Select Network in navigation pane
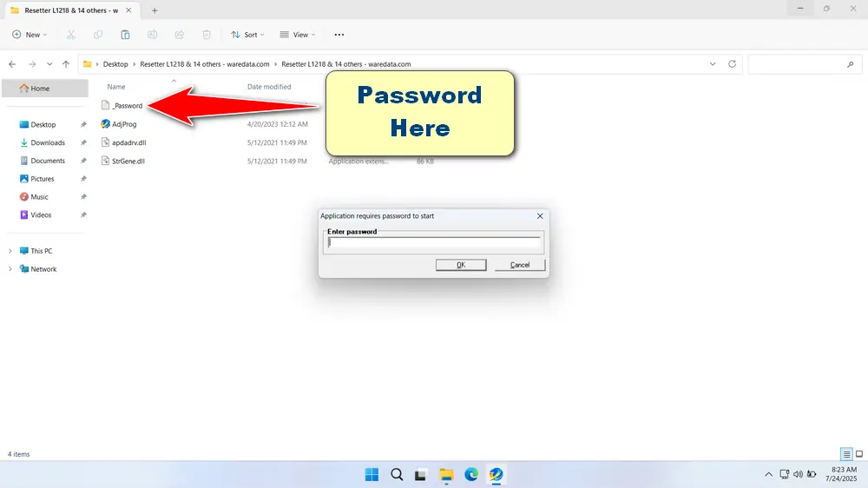The height and width of the screenshot is (488, 868). pyautogui.click(x=43, y=269)
